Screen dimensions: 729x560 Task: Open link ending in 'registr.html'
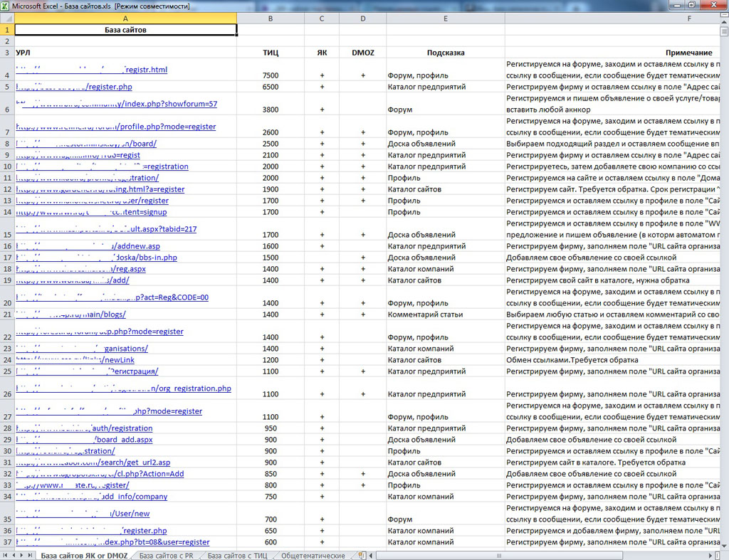[x=92, y=69]
